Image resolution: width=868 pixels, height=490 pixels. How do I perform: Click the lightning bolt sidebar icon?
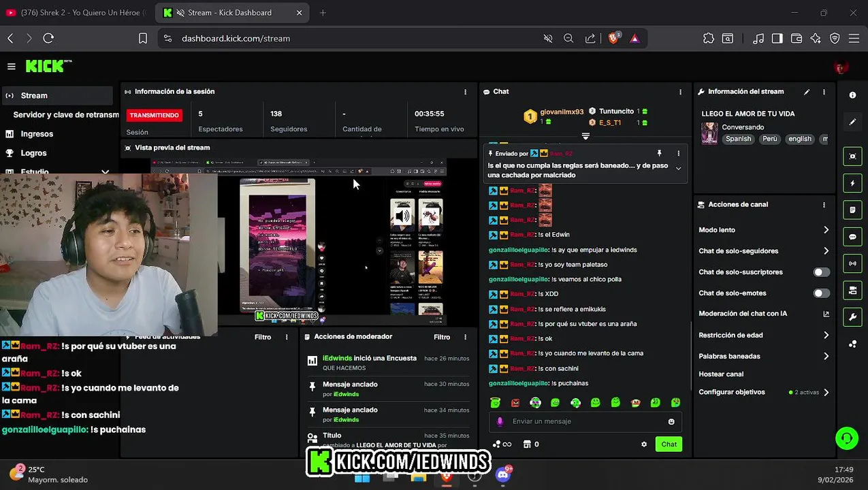coord(852,184)
